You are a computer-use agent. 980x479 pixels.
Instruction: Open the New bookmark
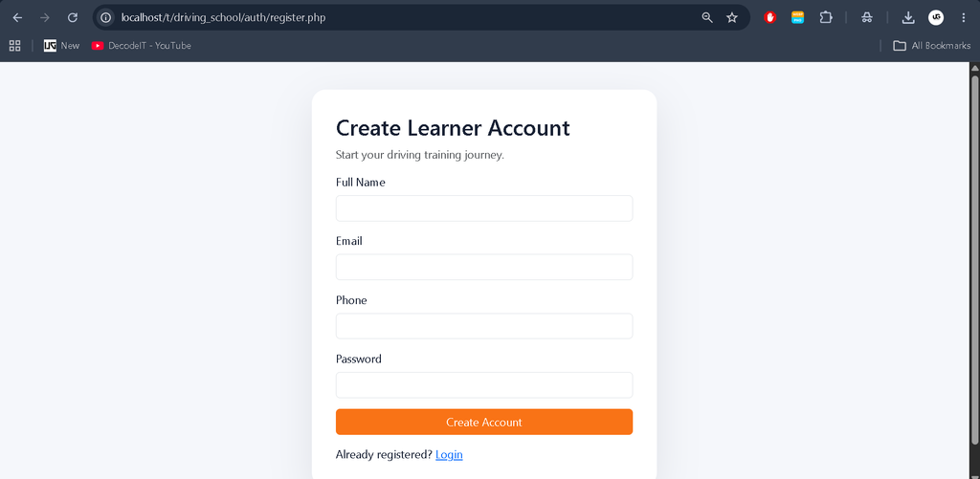[62, 46]
